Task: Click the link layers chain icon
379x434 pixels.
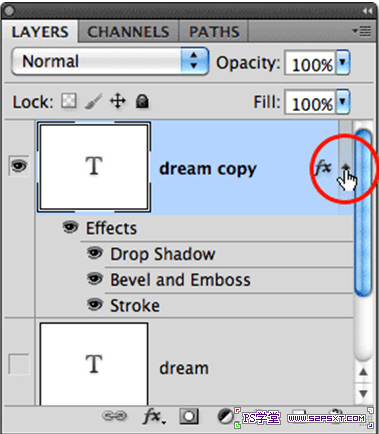Action: click(114, 415)
